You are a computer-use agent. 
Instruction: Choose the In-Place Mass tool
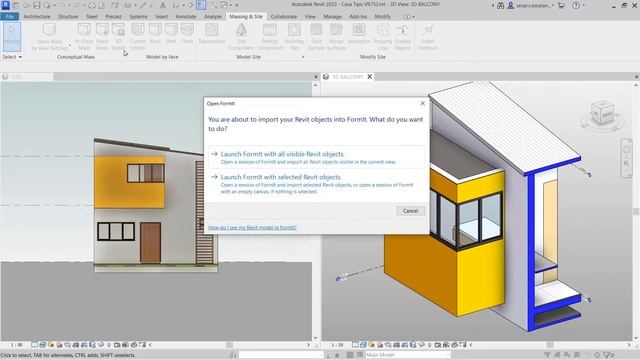[x=84, y=37]
